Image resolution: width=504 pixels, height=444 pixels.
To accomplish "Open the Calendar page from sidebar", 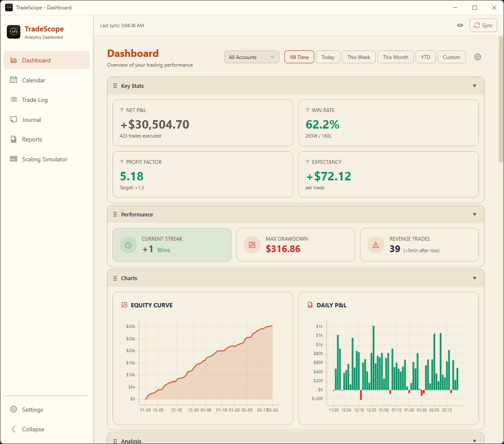I will click(34, 80).
